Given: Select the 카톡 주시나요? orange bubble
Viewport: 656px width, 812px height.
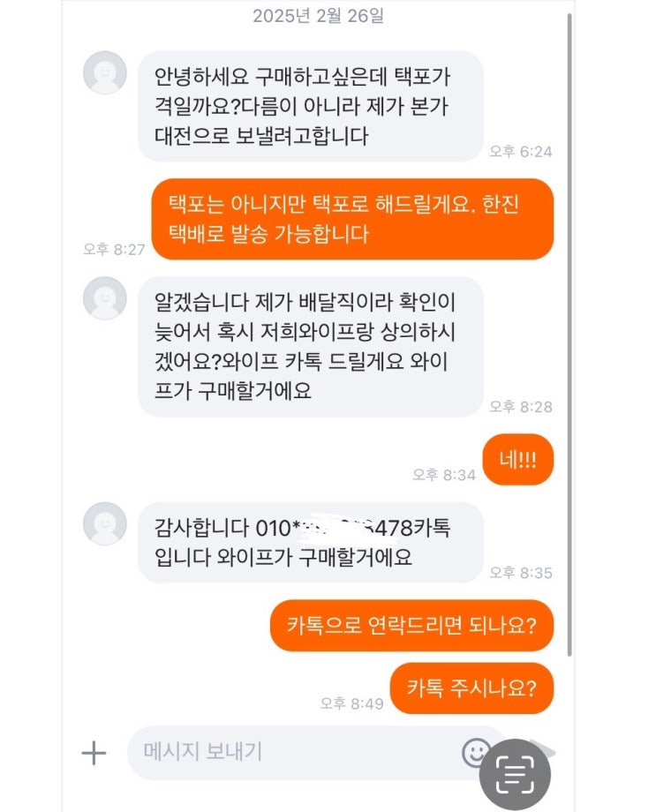Looking at the screenshot, I should pos(471,688).
